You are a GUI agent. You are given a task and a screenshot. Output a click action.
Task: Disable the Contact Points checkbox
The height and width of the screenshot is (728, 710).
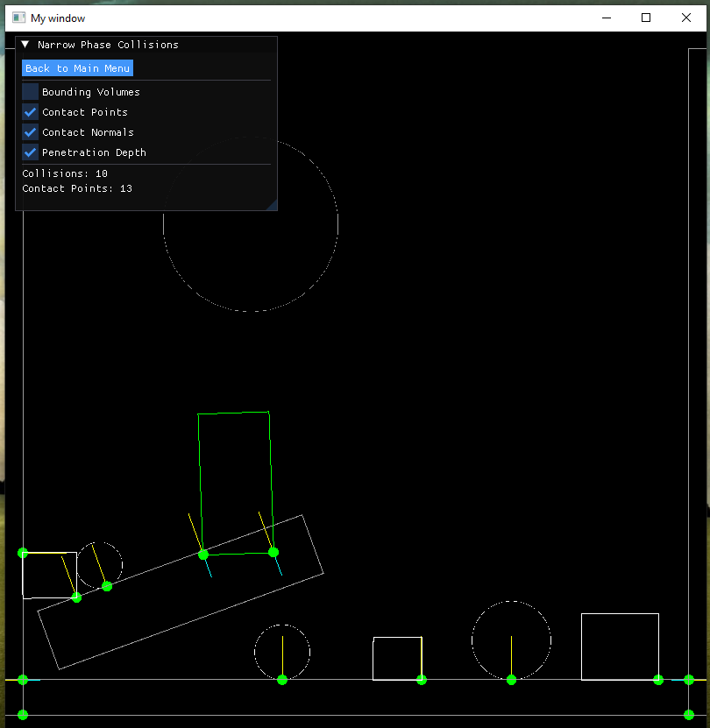tap(30, 111)
